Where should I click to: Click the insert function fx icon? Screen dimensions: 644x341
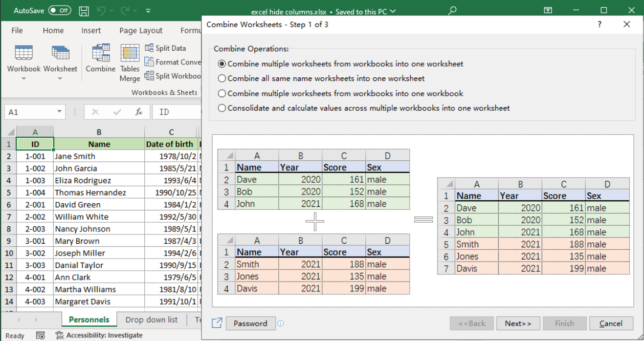click(x=139, y=112)
